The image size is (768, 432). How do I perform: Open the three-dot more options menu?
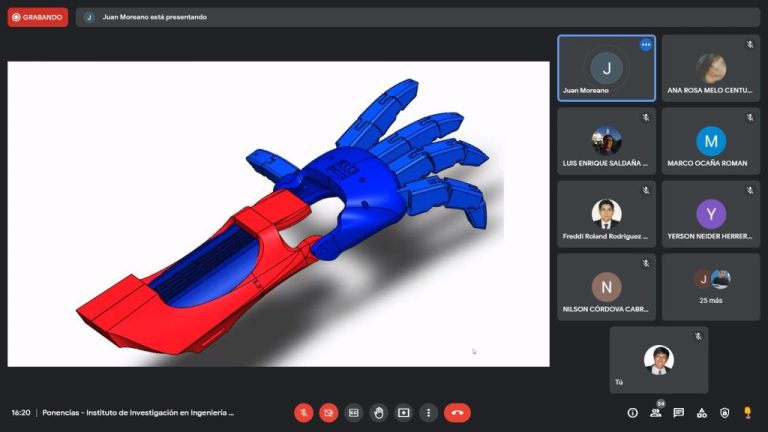click(x=428, y=412)
